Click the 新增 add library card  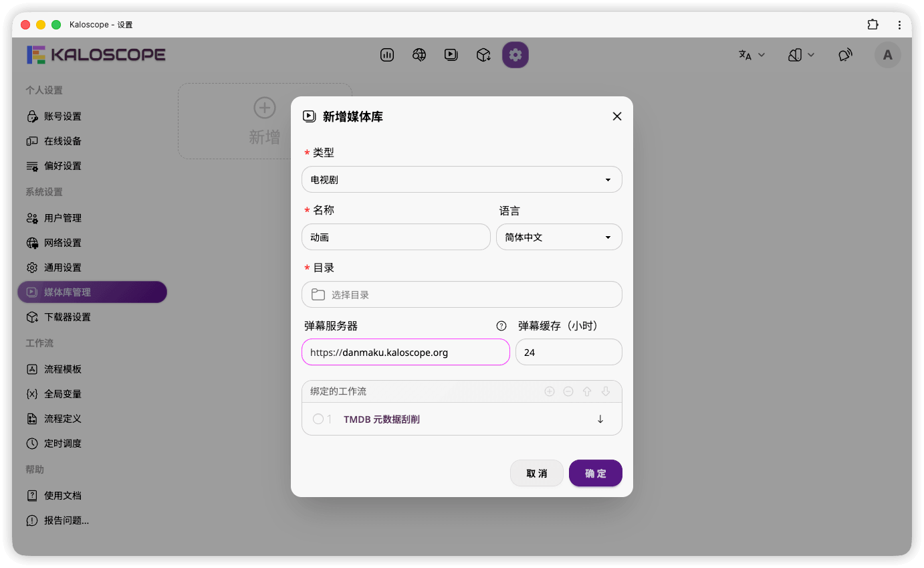(x=265, y=121)
